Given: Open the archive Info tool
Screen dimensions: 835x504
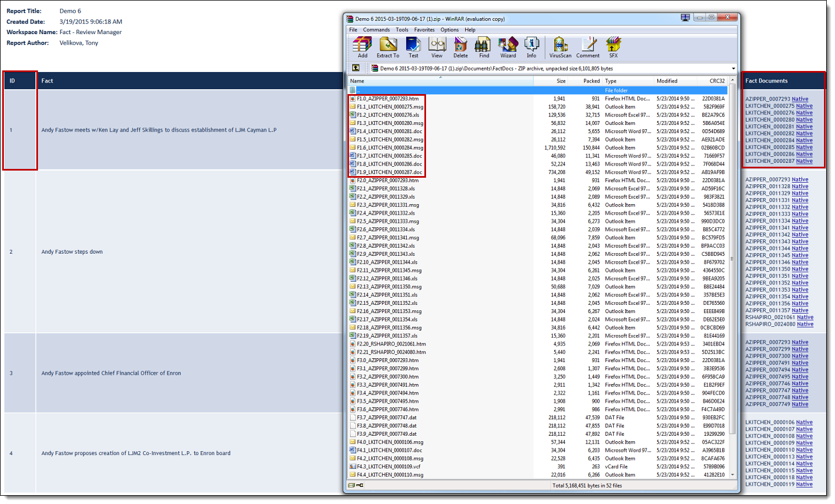Looking at the screenshot, I should click(531, 47).
